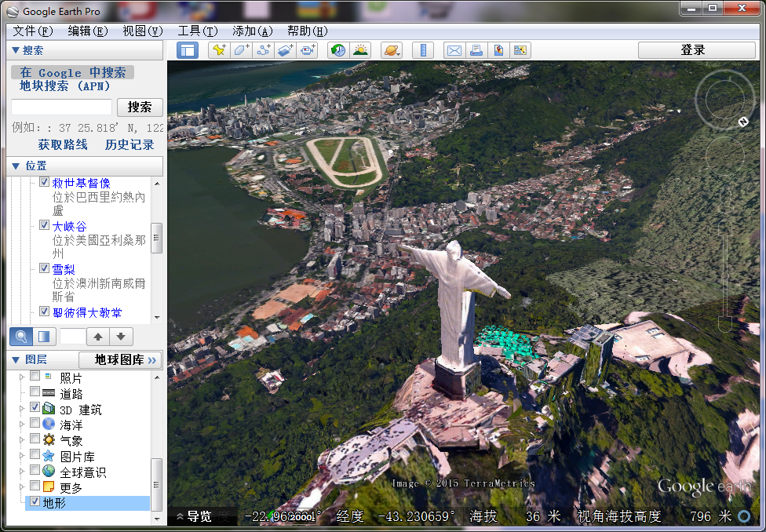Open the 获取路线 directions link
Screen dimensions: 766x532
click(63, 144)
